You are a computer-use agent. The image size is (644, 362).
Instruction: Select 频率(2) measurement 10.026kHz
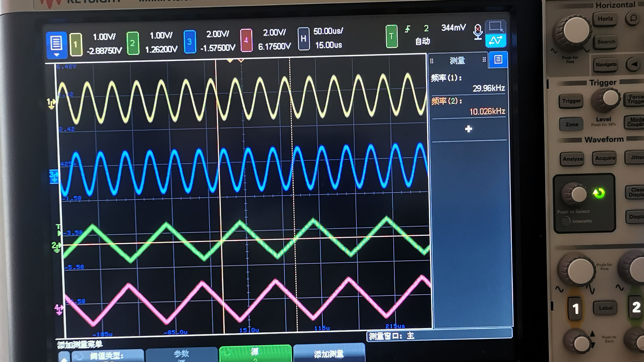click(468, 106)
